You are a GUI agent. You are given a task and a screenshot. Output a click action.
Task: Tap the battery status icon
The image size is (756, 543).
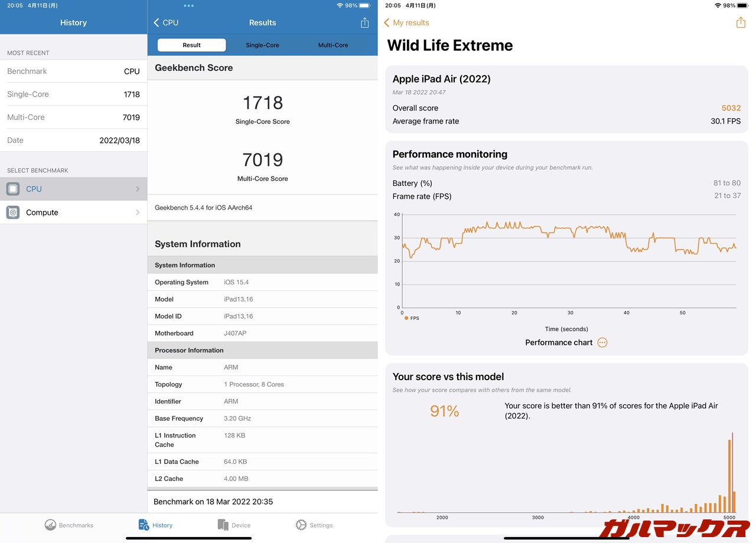point(742,5)
